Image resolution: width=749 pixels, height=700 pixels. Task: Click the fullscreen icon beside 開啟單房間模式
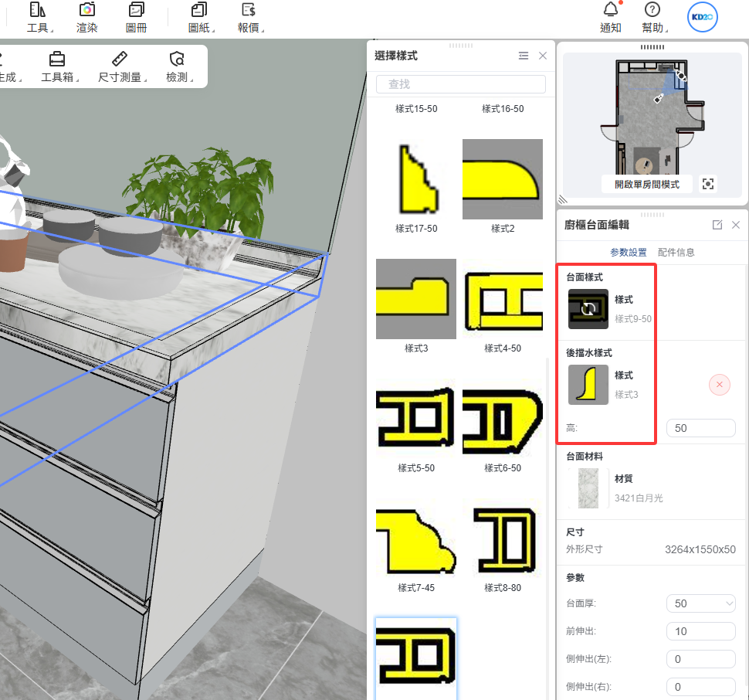coord(708,184)
